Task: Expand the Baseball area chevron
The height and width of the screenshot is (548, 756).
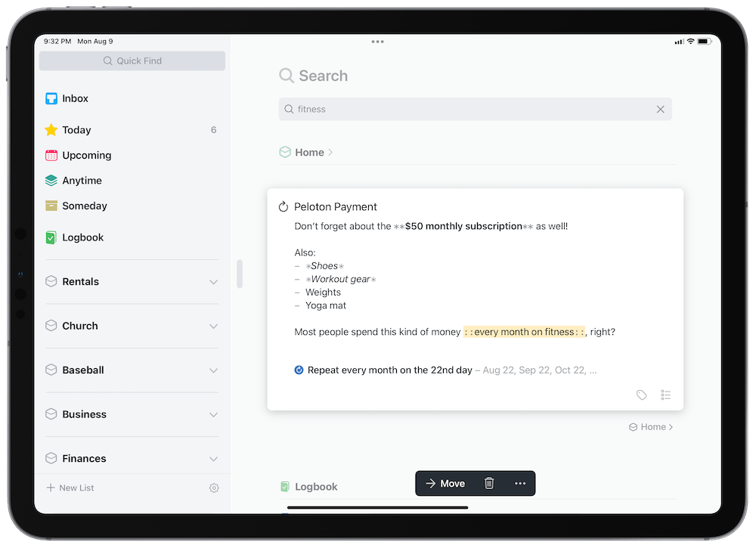Action: pyautogui.click(x=214, y=370)
